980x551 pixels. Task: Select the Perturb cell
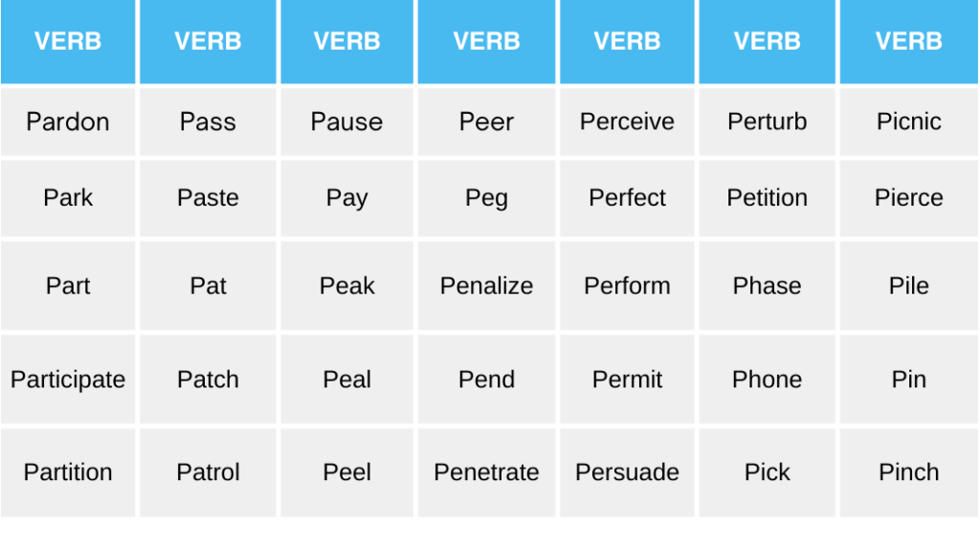(767, 121)
